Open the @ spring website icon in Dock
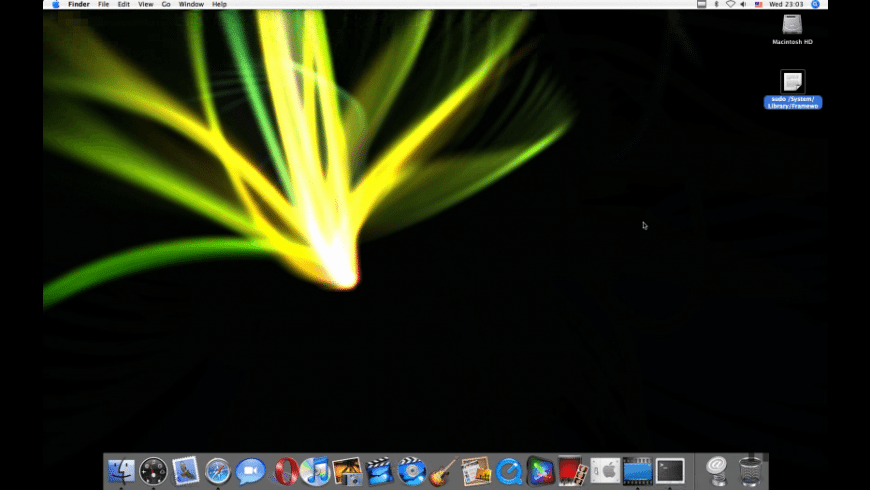 pyautogui.click(x=717, y=471)
